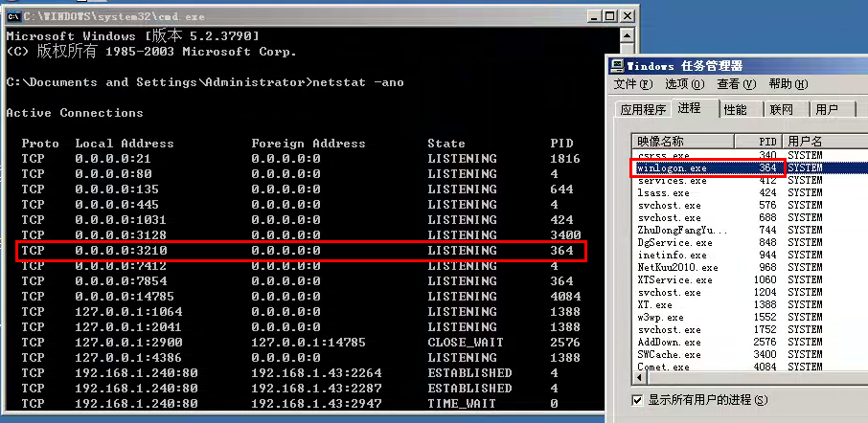The height and width of the screenshot is (423, 868).
Task: Open the 选项(O) menu
Action: coord(684,84)
